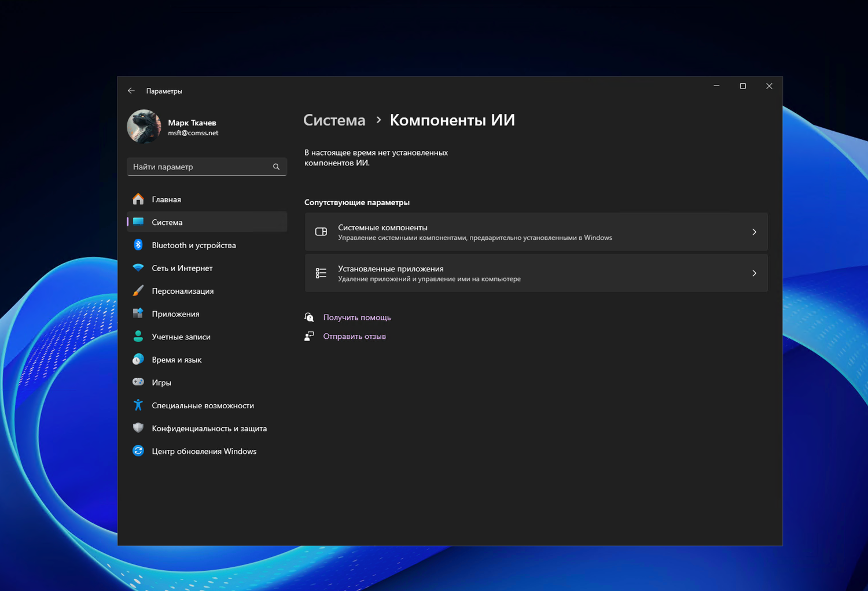Expand the Системные компоненты chevron arrow
This screenshot has height=591, width=868.
tap(754, 232)
